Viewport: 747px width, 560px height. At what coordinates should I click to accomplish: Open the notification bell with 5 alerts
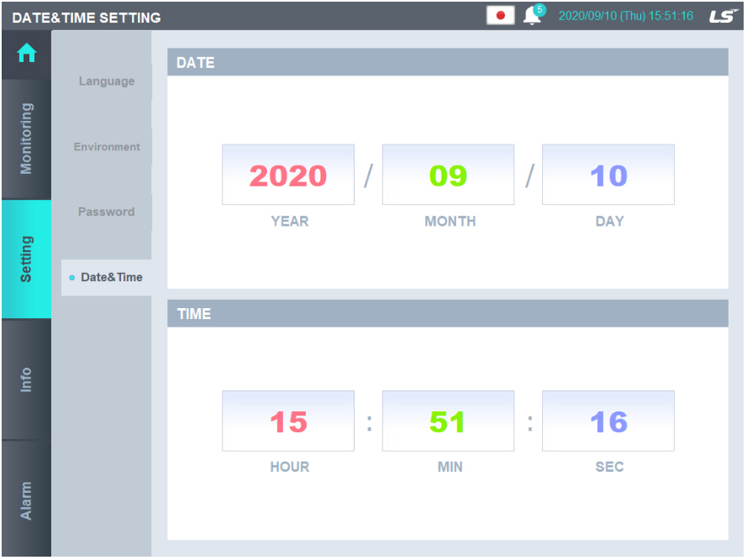coord(531,14)
